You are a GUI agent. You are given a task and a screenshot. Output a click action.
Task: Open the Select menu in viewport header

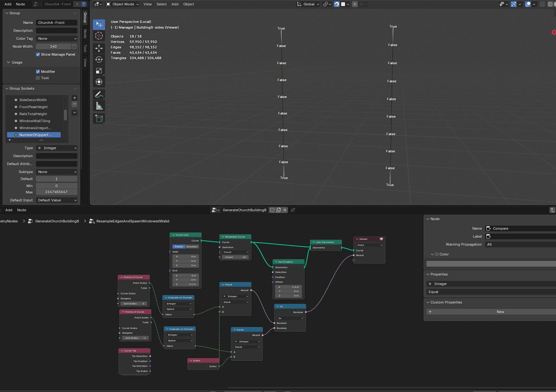[x=161, y=4]
